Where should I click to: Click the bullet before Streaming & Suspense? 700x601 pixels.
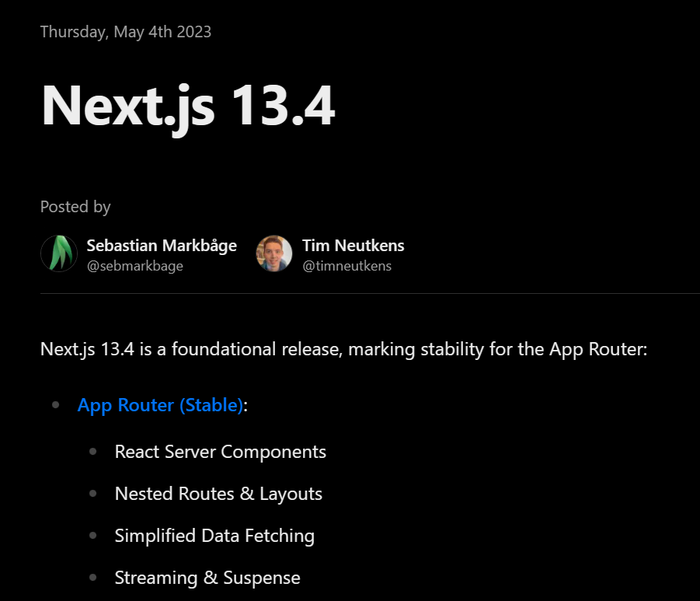[x=93, y=578]
